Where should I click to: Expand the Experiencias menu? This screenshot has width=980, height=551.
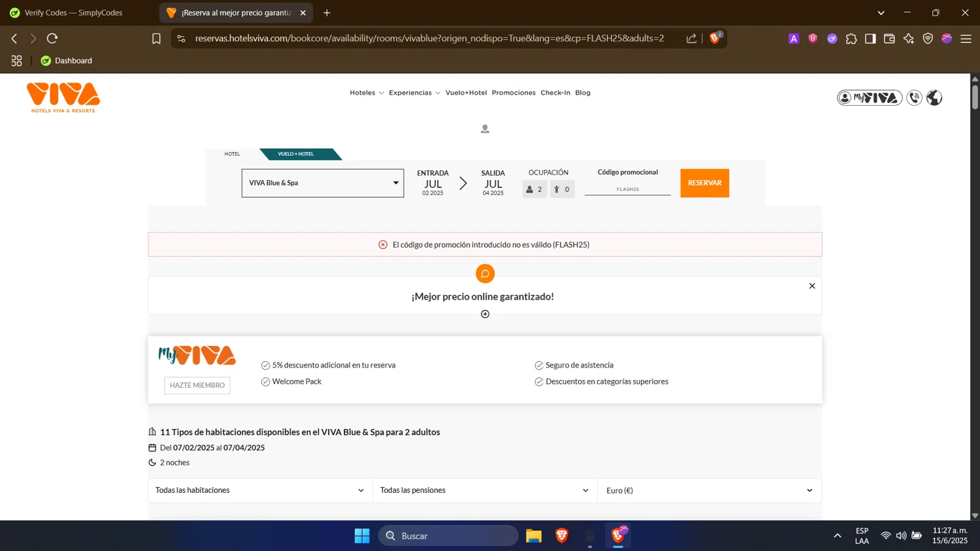(414, 93)
